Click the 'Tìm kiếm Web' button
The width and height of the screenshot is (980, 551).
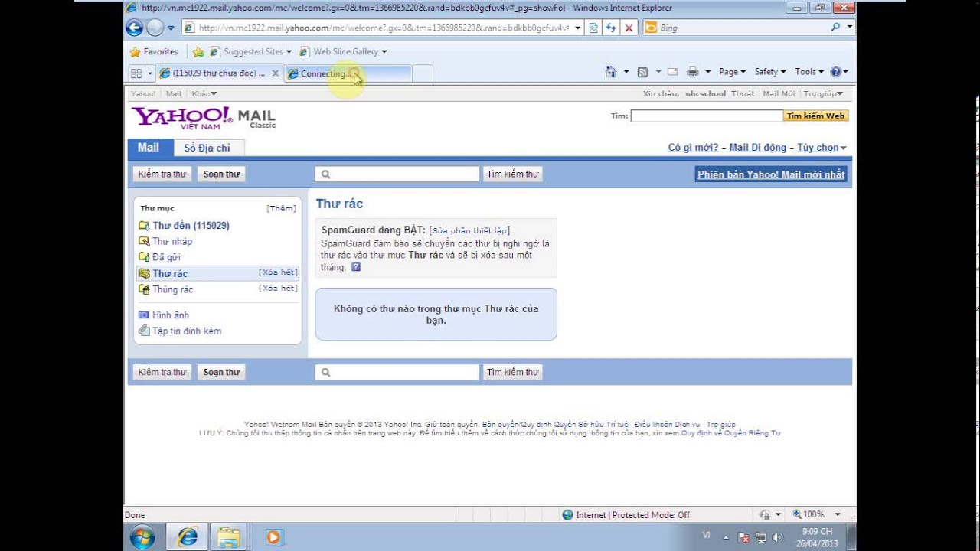815,116
